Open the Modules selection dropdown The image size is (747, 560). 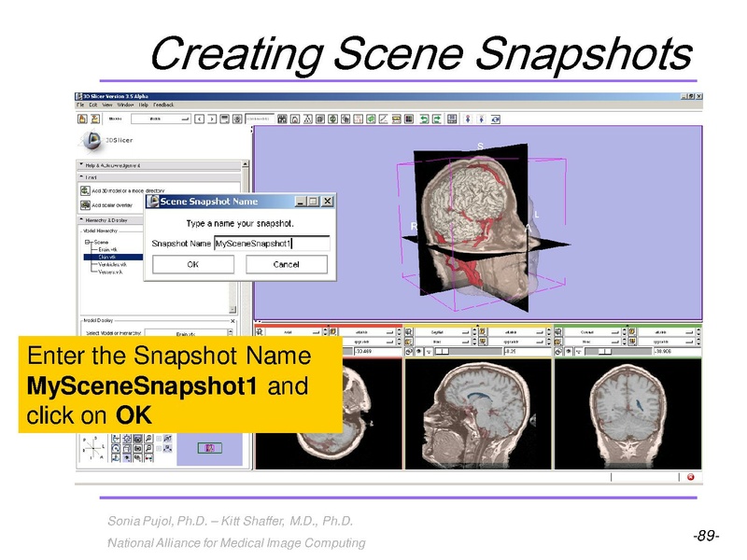tap(161, 119)
